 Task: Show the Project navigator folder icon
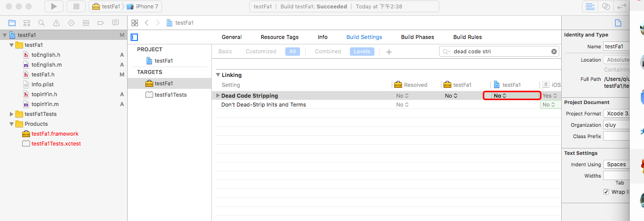click(x=12, y=23)
